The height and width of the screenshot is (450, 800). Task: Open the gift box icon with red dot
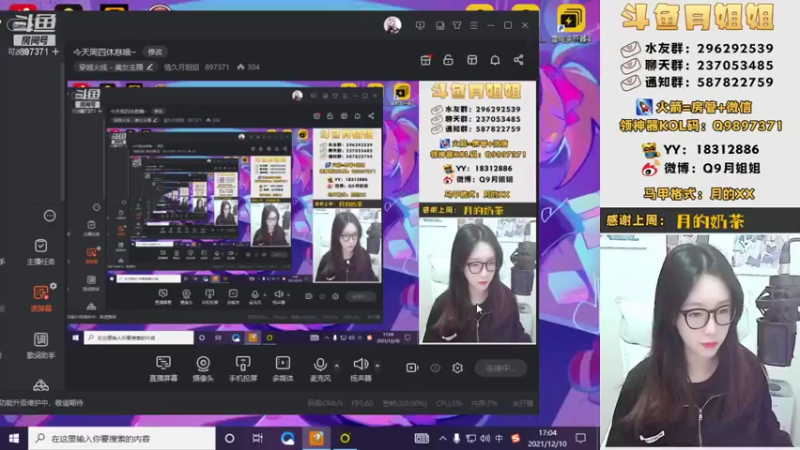point(426,60)
